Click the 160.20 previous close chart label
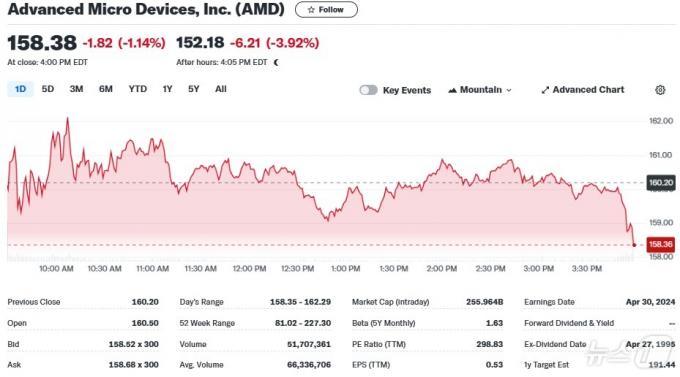This screenshot has height=377, width=680. tap(660, 183)
